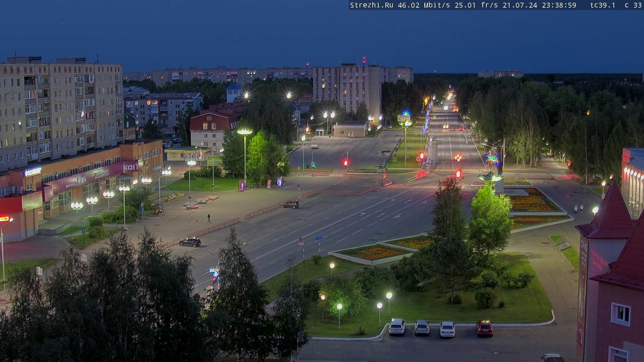644x362 pixels.
Task: Click the "46.02 Mbit/s" bitrate readout
Action: tap(424, 5)
